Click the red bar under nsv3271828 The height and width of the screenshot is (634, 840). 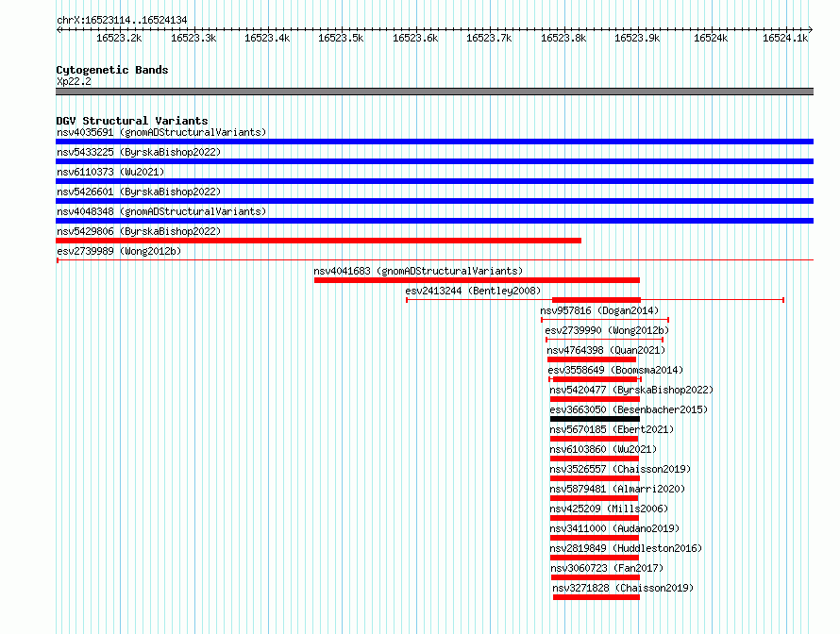(596, 597)
